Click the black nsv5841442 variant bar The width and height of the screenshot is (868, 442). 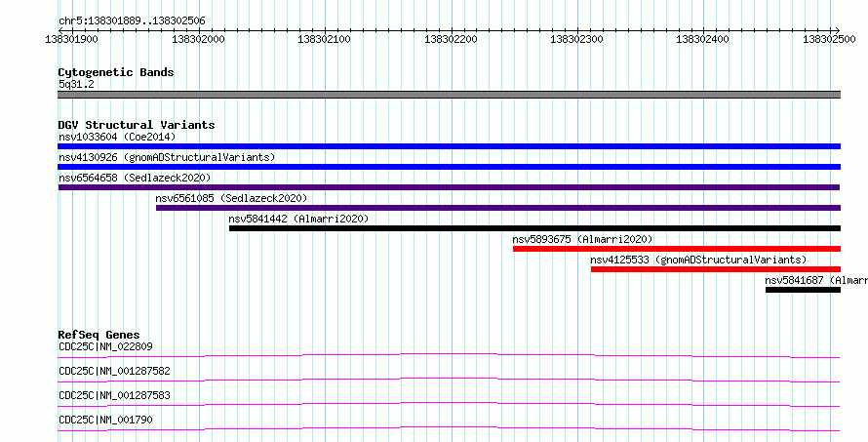534,228
